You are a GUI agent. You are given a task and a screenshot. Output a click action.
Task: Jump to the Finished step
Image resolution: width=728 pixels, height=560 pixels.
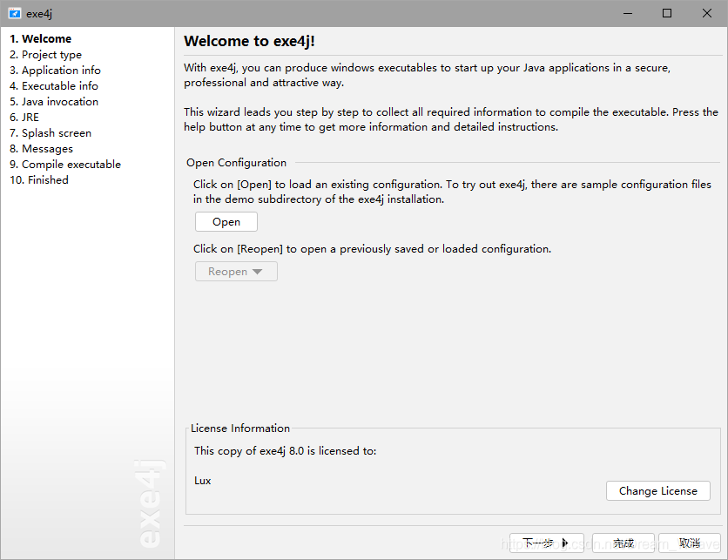pyautogui.click(x=39, y=180)
